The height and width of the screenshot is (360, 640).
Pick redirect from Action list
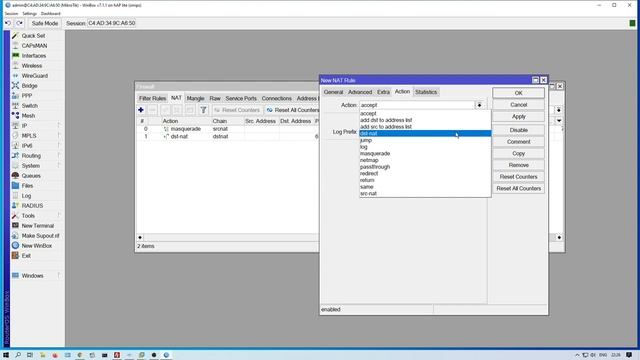pos(425,173)
